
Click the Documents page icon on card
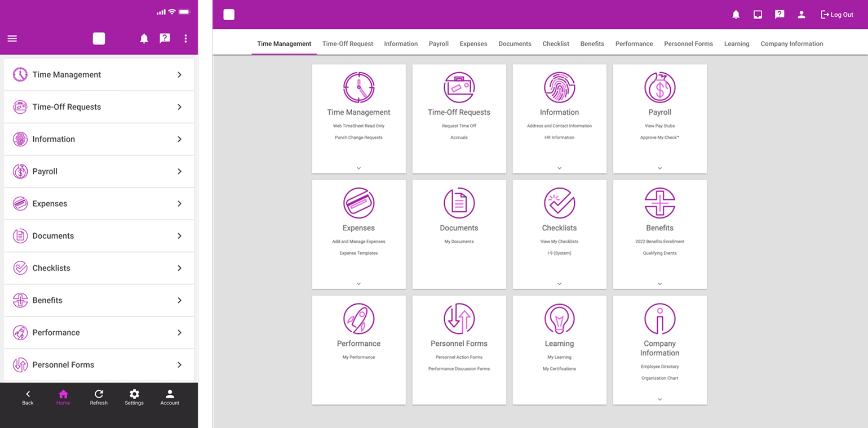pyautogui.click(x=459, y=203)
